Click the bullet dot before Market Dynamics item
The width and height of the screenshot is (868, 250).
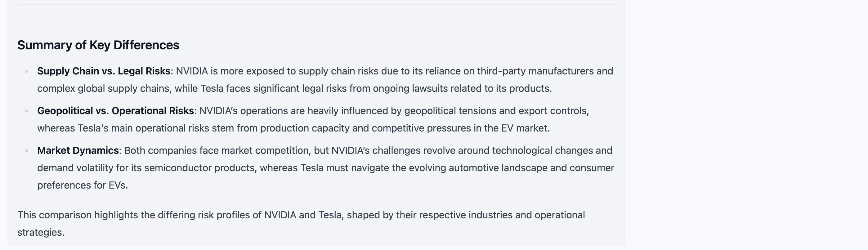tap(27, 151)
